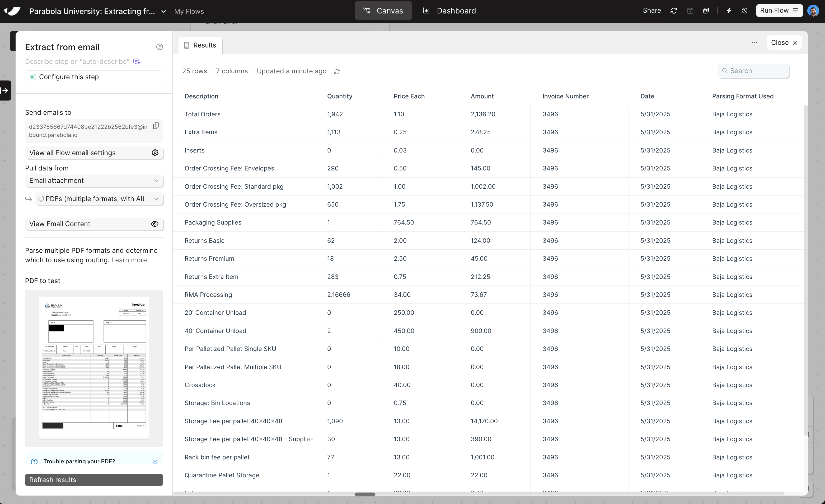Open the version history clock icon
Image resolution: width=825 pixels, height=504 pixels.
click(x=744, y=11)
